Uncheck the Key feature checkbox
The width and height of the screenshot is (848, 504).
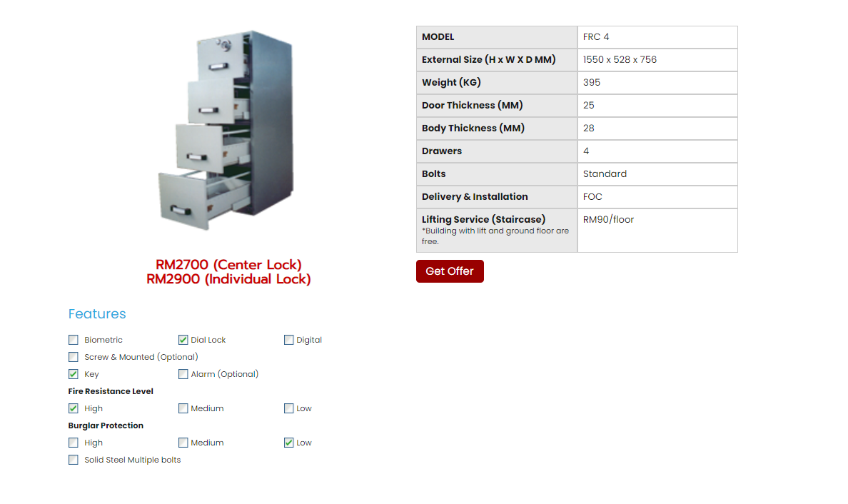pos(74,374)
